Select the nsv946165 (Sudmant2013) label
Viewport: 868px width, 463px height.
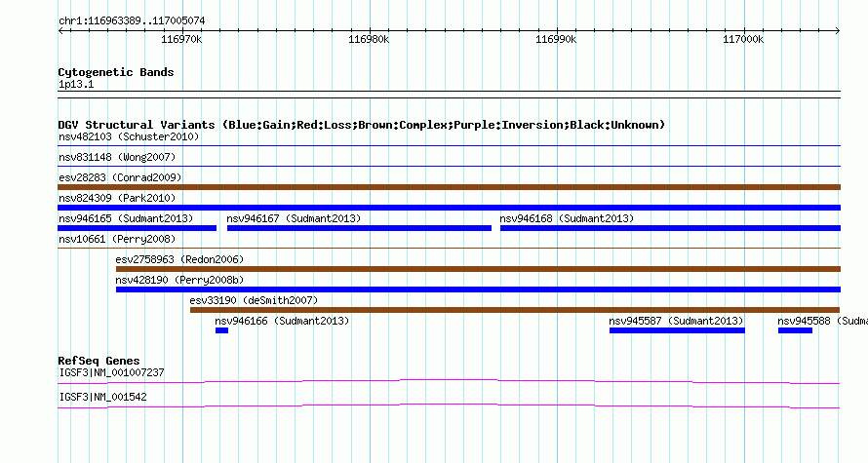(x=126, y=218)
